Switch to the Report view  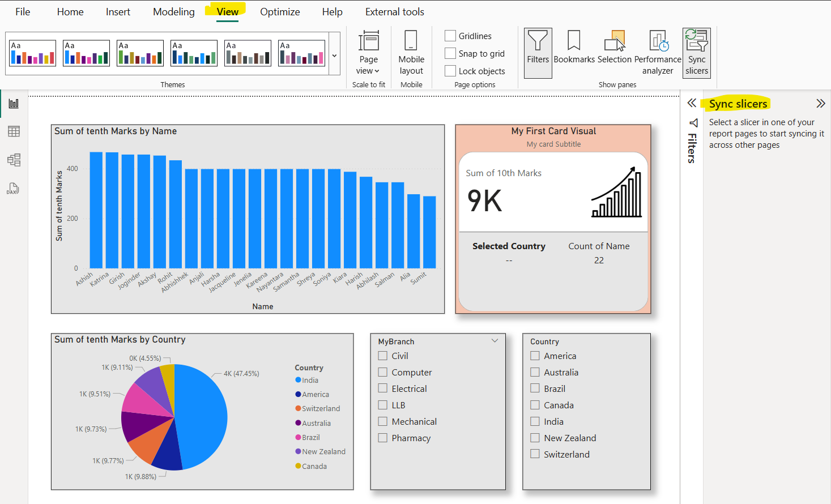point(14,102)
